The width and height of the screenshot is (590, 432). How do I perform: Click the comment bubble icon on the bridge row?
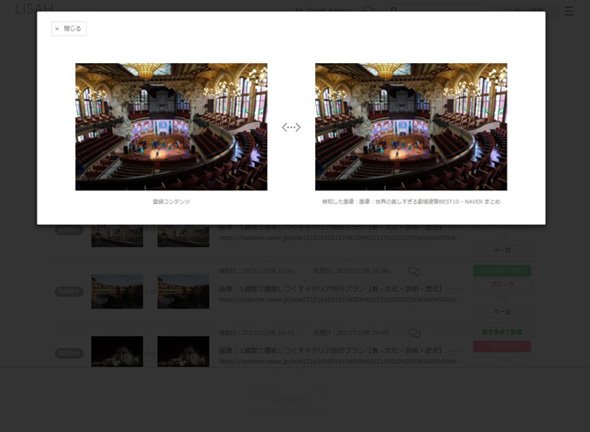(x=414, y=271)
